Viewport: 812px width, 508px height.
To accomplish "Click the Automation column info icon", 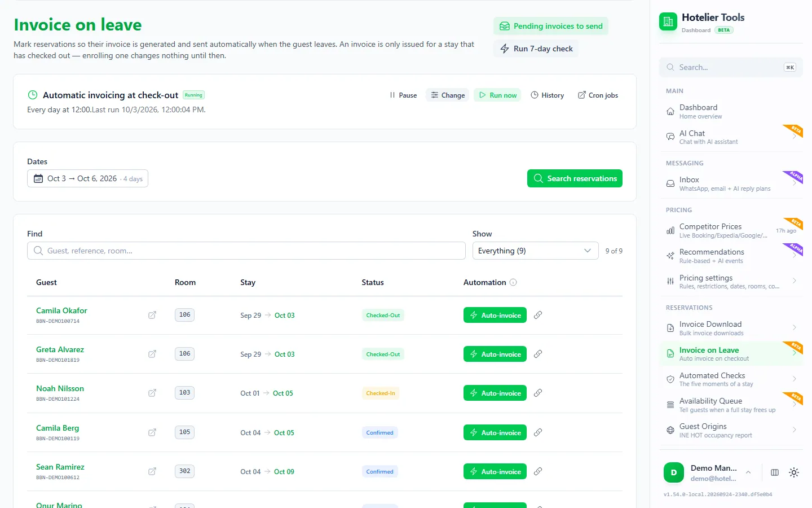I will point(513,282).
